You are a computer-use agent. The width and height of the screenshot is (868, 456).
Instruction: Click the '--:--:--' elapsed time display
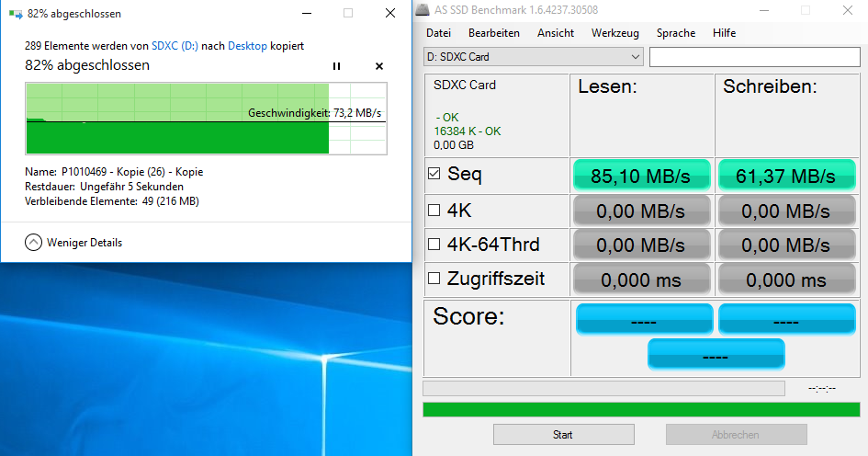822,388
